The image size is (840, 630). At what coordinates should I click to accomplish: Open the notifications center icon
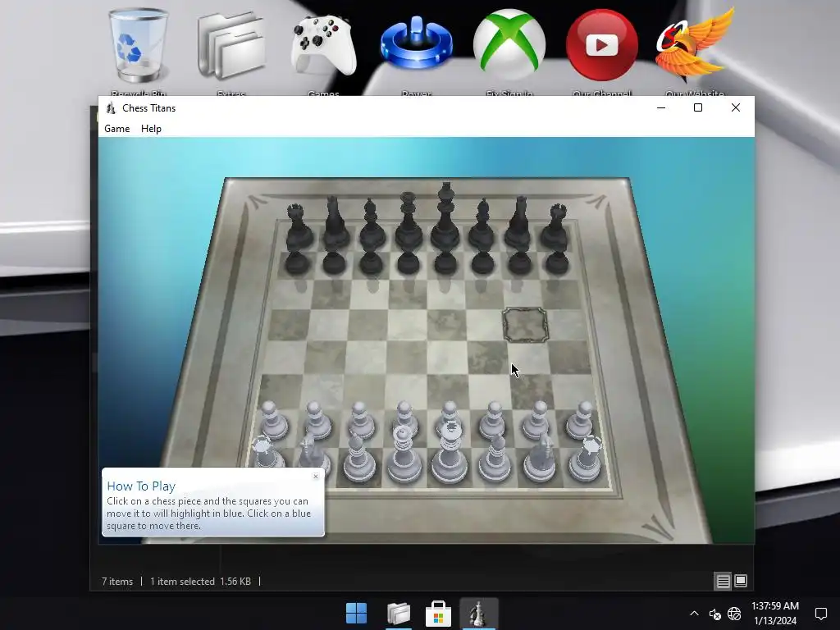[820, 614]
